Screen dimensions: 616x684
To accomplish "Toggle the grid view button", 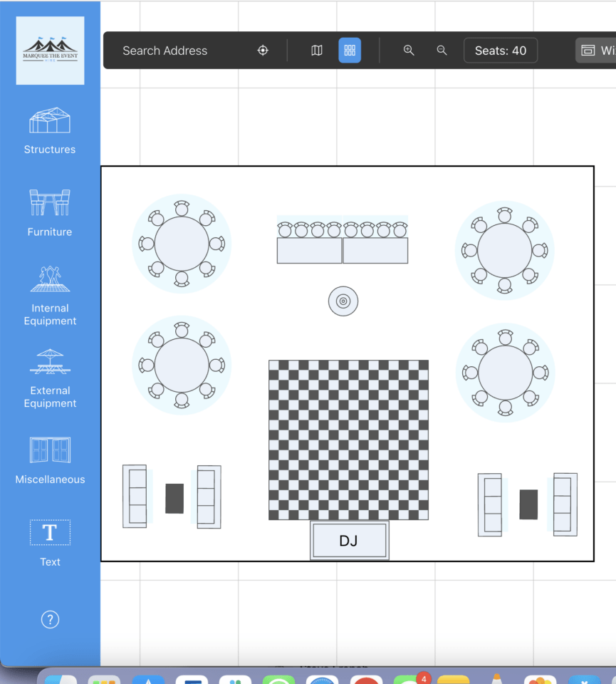I will click(350, 51).
